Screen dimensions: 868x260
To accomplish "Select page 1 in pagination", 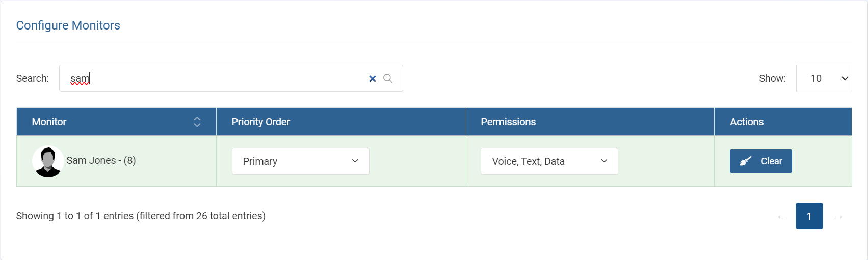I will pyautogui.click(x=809, y=216).
